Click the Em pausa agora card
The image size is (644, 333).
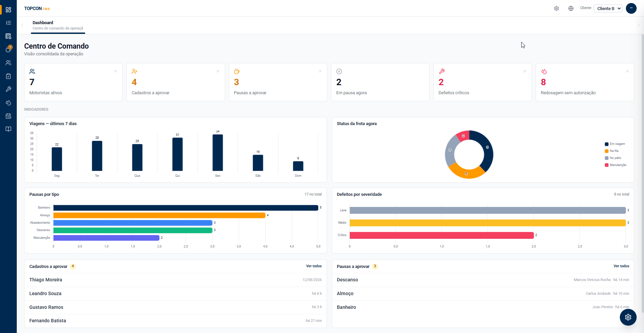click(x=380, y=82)
